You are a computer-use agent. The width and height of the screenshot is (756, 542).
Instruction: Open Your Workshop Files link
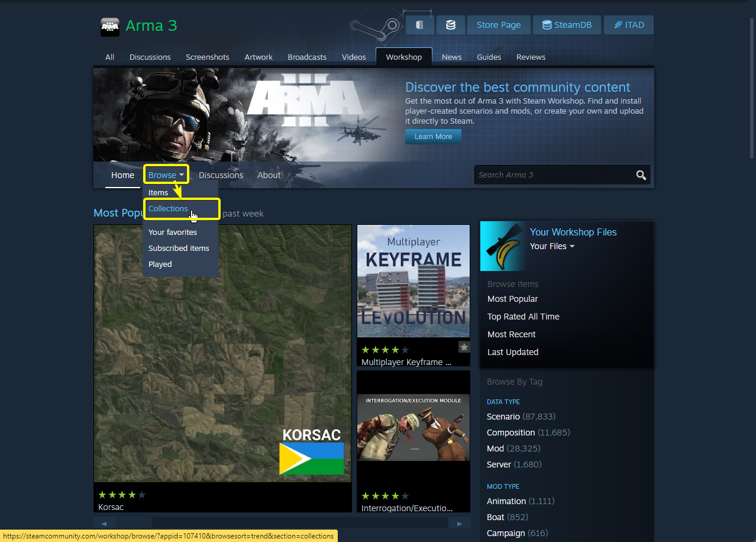(573, 232)
